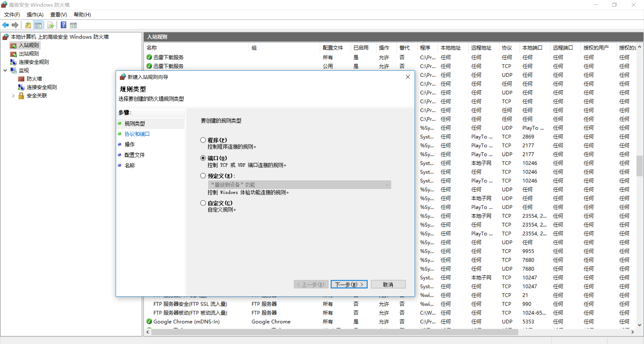Image resolution: width=644 pixels, height=344 pixels.
Task: Click the action pane show/hide toolbar icon
Action: click(73, 25)
